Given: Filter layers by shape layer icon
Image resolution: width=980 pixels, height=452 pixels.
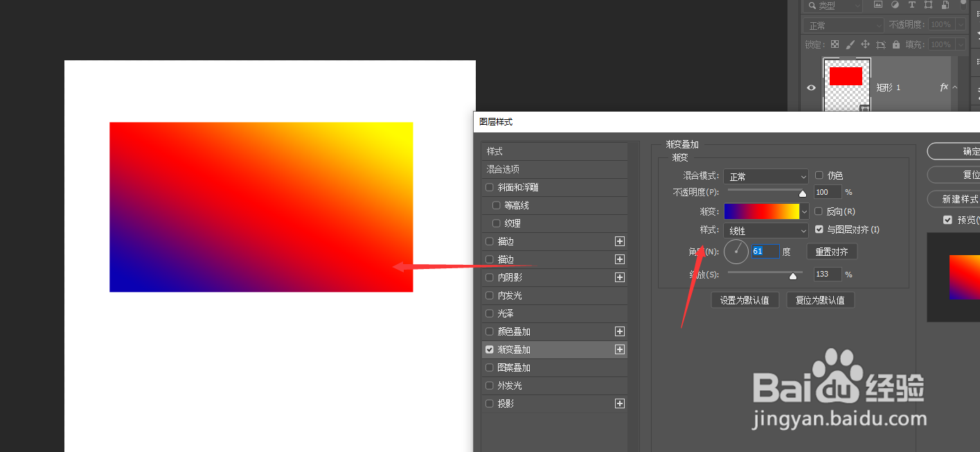Looking at the screenshot, I should pos(928,5).
